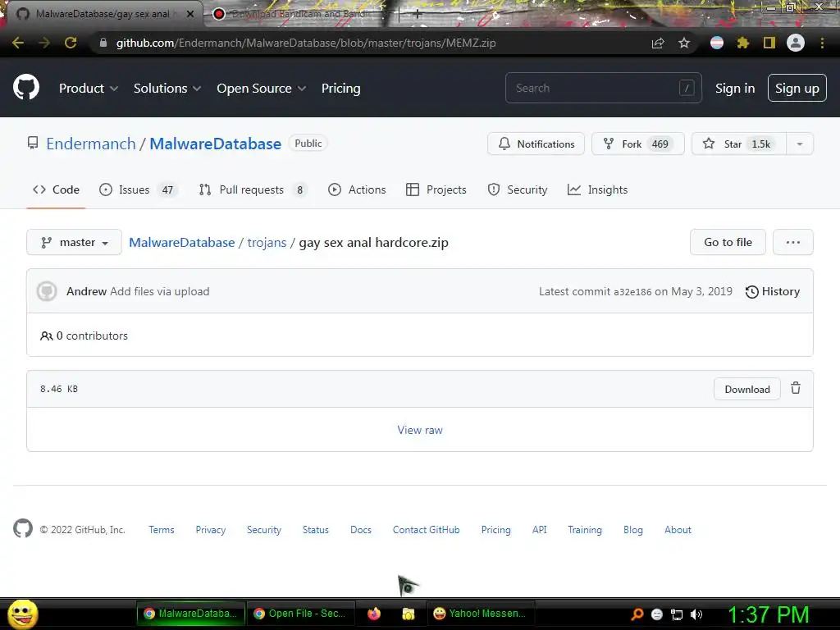Click Andrew's commit avatar
The image size is (840, 630).
(x=47, y=291)
